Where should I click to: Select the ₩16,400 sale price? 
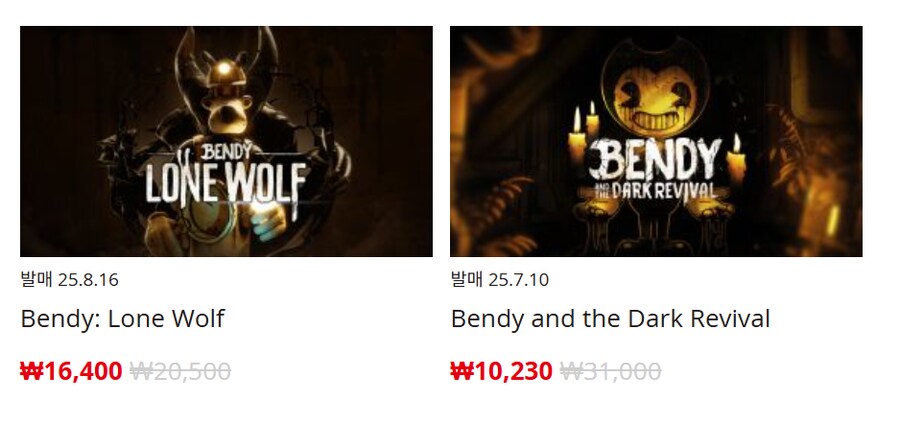tap(71, 371)
